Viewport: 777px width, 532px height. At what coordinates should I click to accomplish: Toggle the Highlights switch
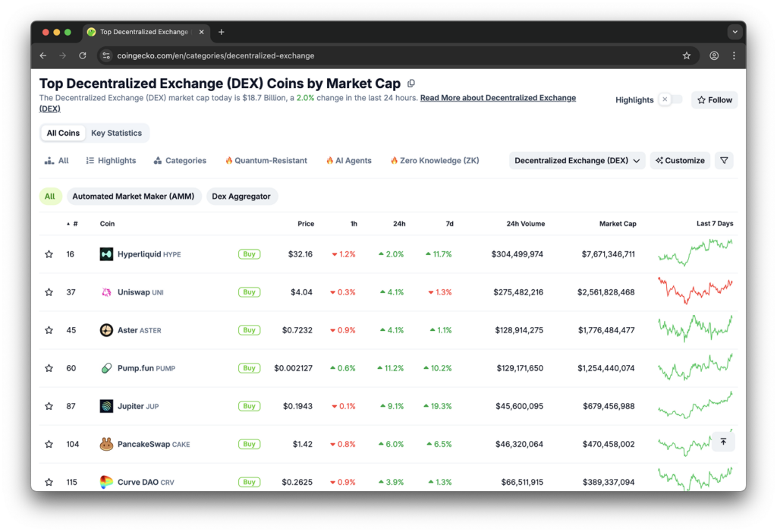(x=671, y=99)
